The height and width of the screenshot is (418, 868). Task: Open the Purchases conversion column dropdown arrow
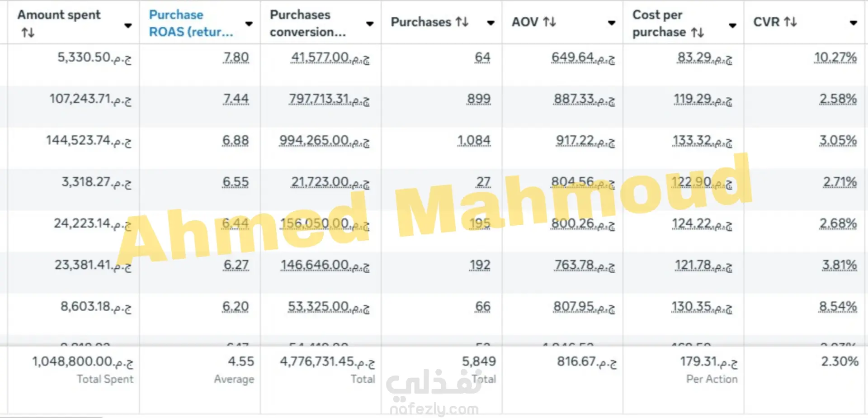[370, 24]
